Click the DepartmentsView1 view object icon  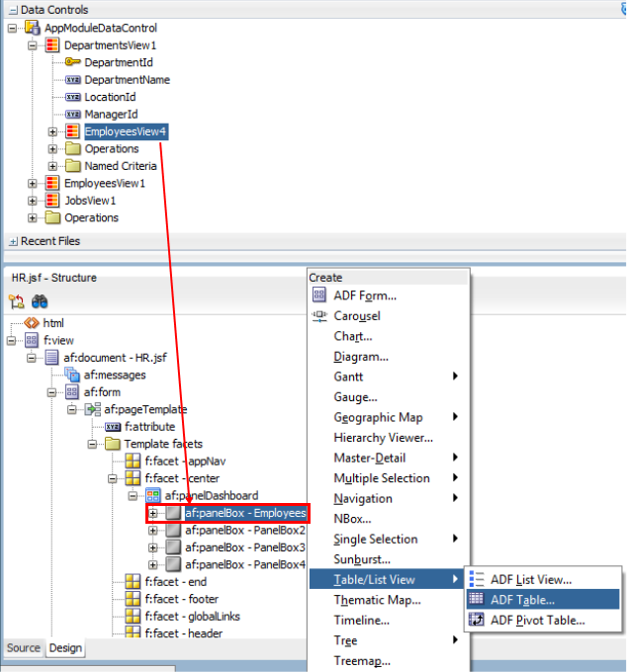tap(52, 45)
